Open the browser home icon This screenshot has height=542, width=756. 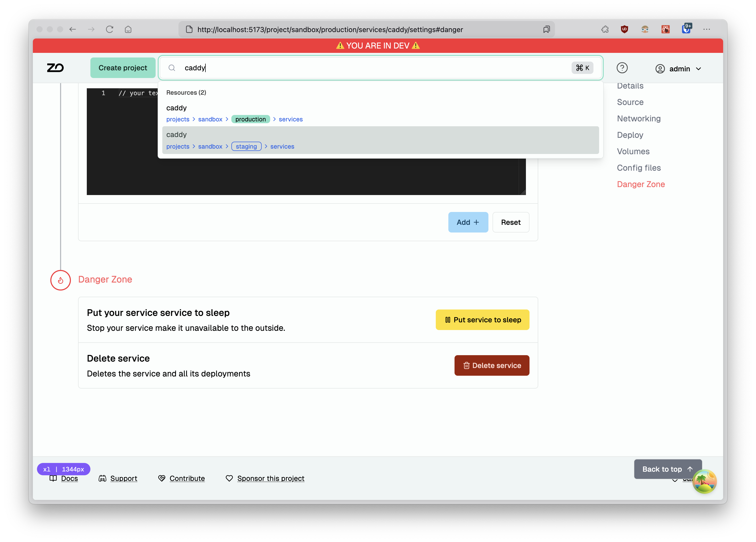point(128,29)
